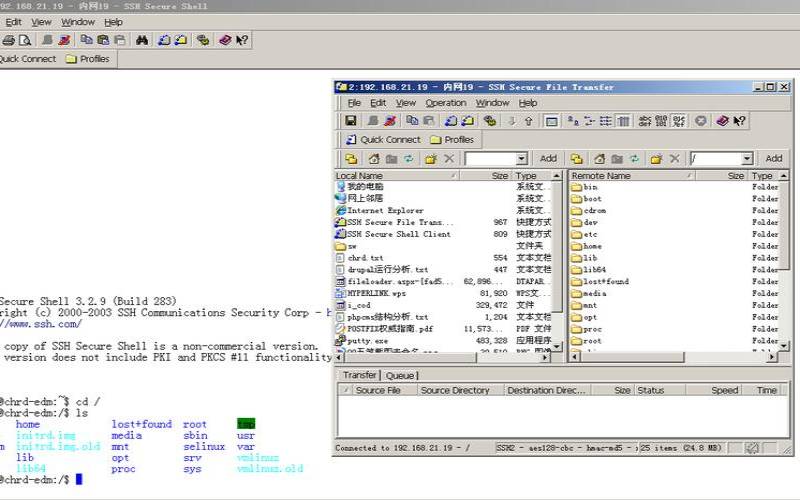
Task: Click Print Preview icon in Secure Shell toolbar
Action: click(25, 40)
